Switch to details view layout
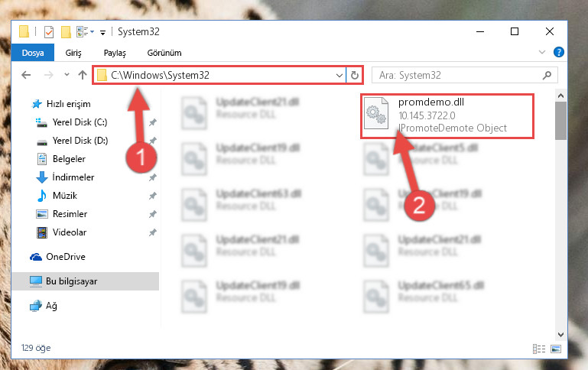Image resolution: width=588 pixels, height=370 pixels. coord(539,349)
